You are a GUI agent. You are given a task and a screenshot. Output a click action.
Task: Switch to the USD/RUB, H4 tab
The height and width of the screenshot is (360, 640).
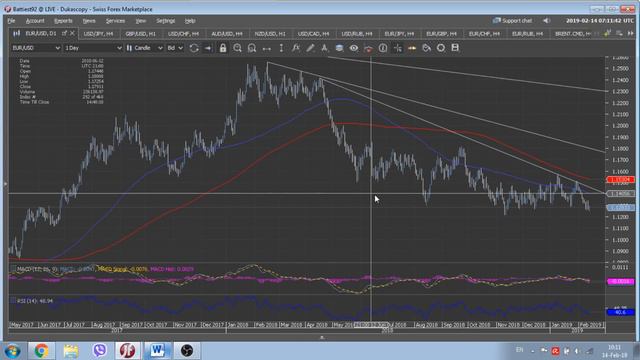(x=357, y=33)
